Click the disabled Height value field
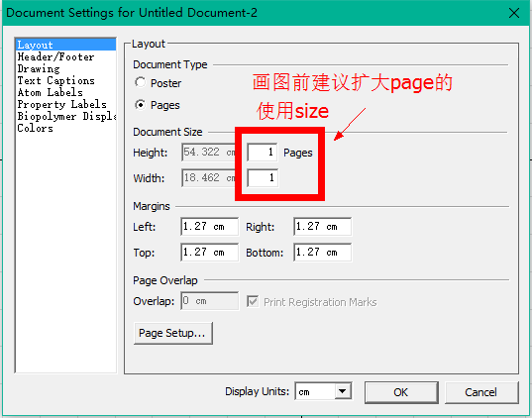 [209, 152]
